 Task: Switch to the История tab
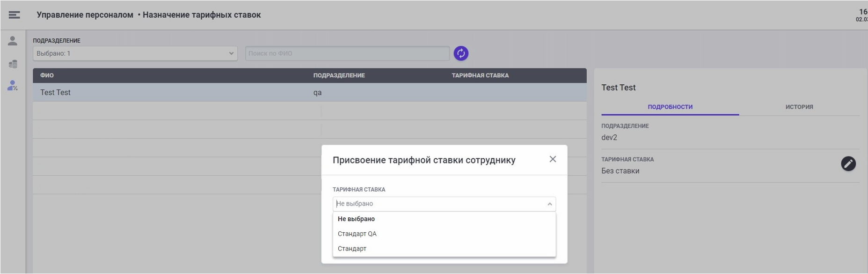(799, 107)
